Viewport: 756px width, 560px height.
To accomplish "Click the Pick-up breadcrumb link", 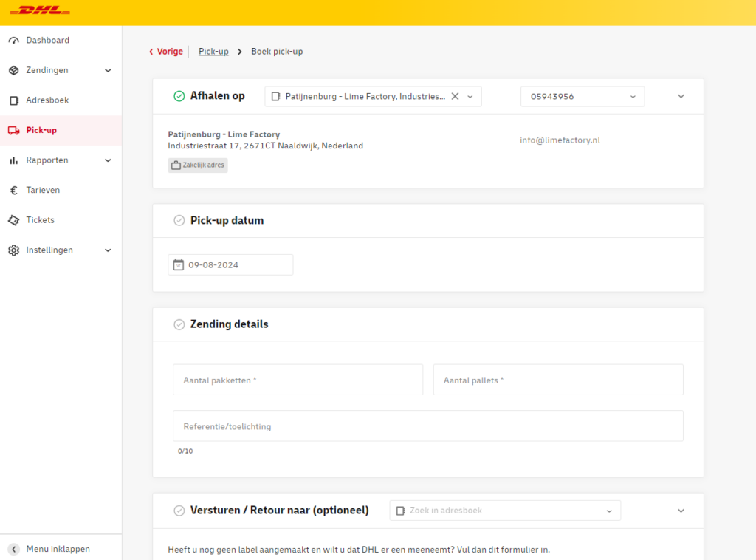I will 213,52.
